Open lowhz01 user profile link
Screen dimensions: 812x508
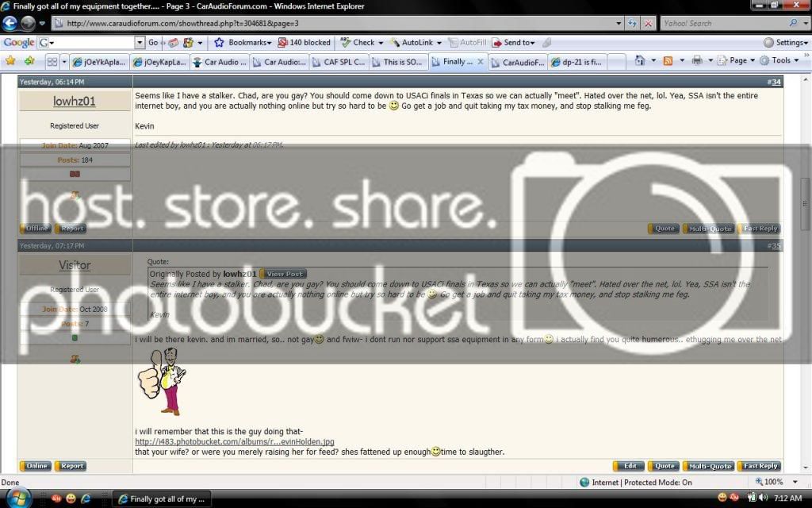tap(74, 101)
